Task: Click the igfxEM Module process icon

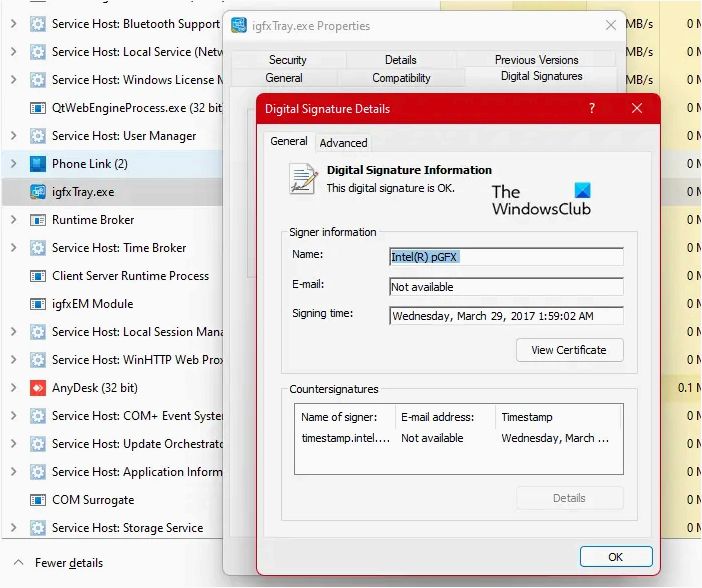Action: tap(38, 304)
